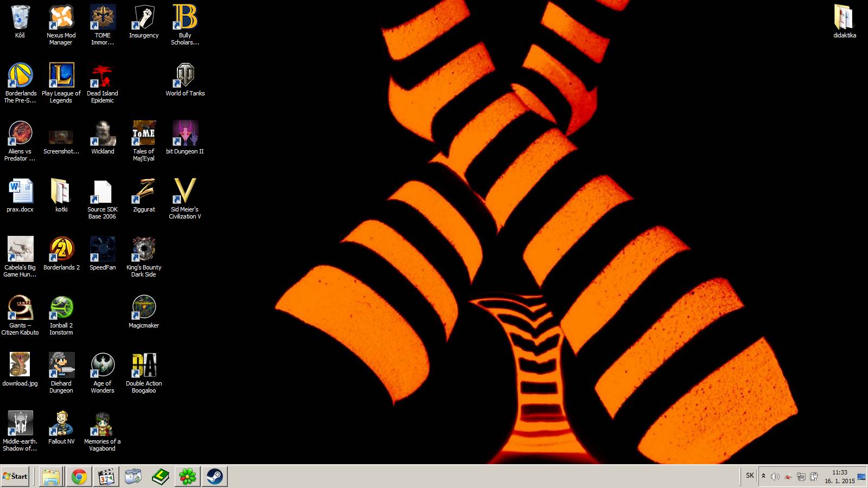Viewport: 868px width, 488px height.
Task: Select Borderlands The Pre-Sequel icon
Action: point(20,83)
